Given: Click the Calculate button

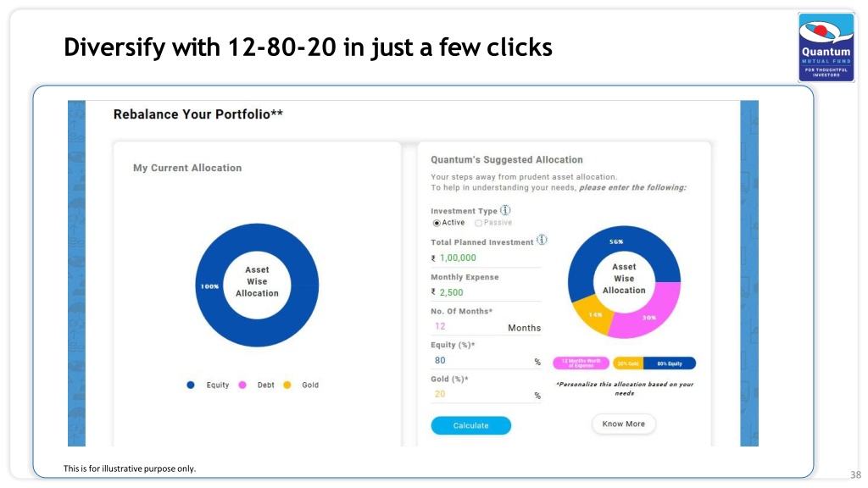Looking at the screenshot, I should [x=471, y=425].
